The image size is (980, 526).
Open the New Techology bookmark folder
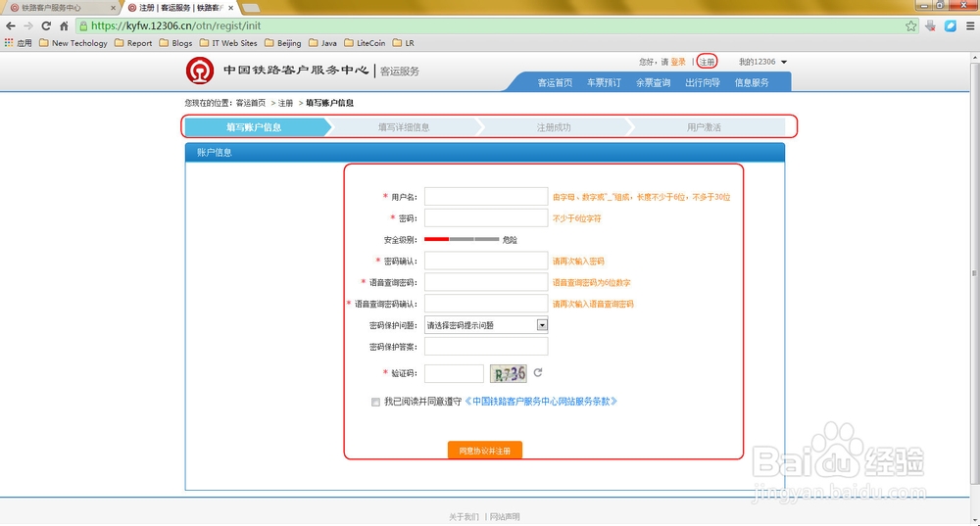pyautogui.click(x=73, y=43)
